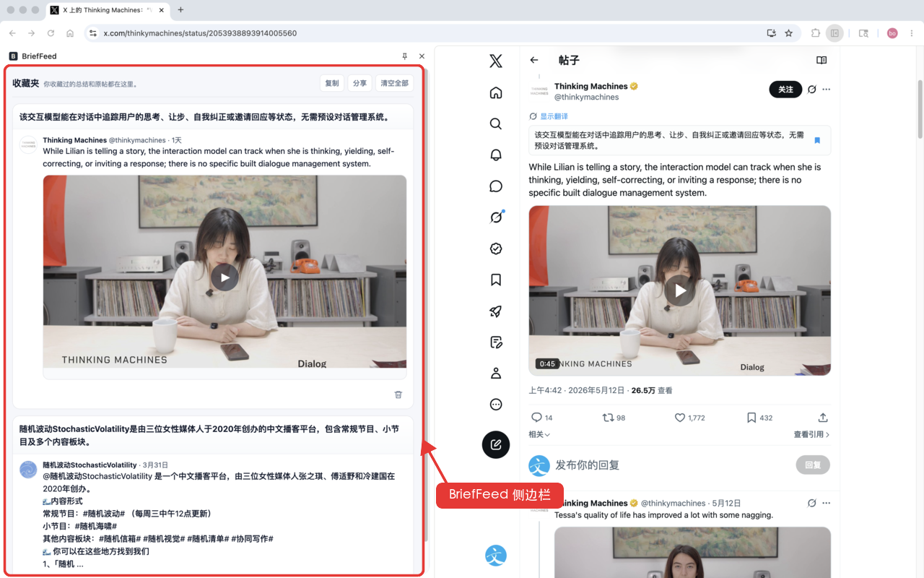Screen dimensions: 924x578
Task: Play the video in the BriefFeed card
Action: [225, 277]
